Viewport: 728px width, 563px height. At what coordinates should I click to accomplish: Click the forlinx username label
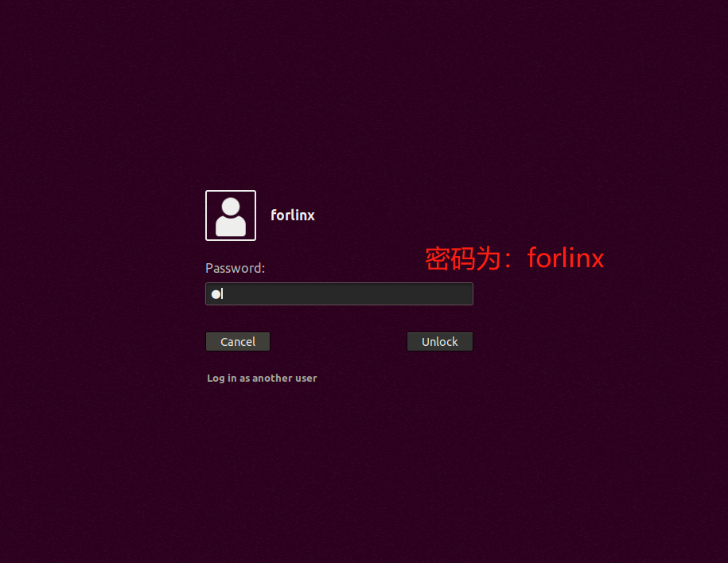[293, 215]
